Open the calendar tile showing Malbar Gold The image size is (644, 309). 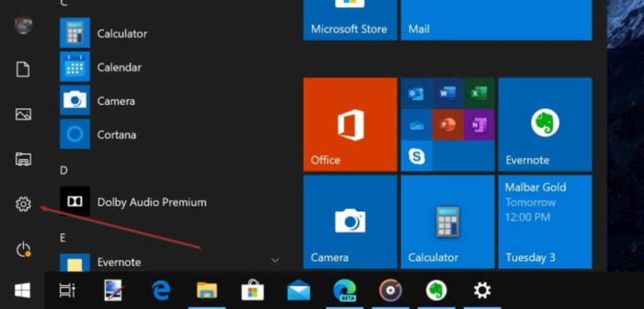545,222
